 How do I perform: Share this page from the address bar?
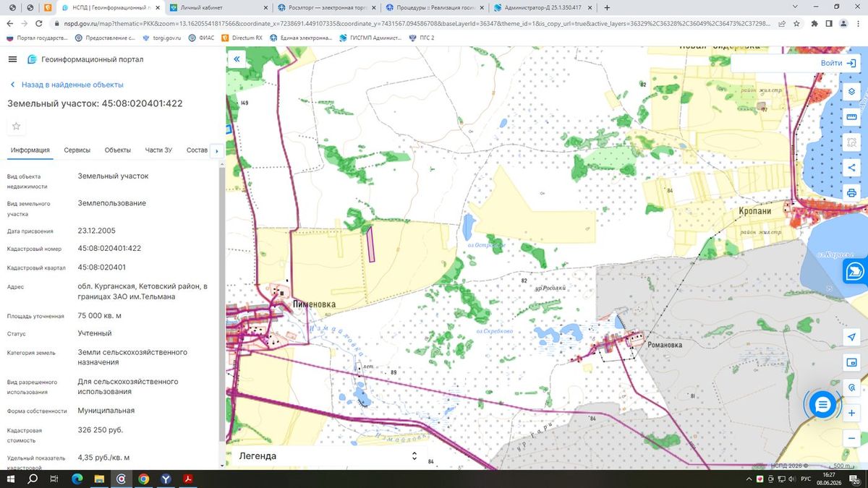point(782,23)
